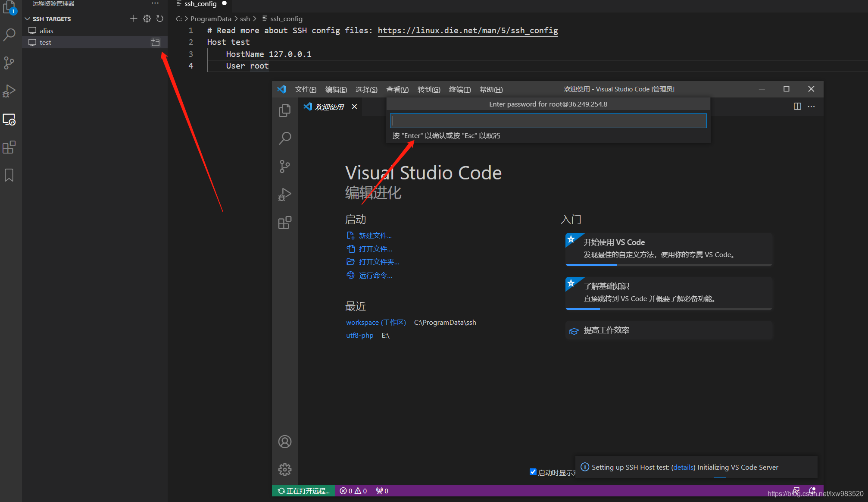The width and height of the screenshot is (868, 502).
Task: Open 提高工作效率 walkthrough
Action: [x=668, y=330]
